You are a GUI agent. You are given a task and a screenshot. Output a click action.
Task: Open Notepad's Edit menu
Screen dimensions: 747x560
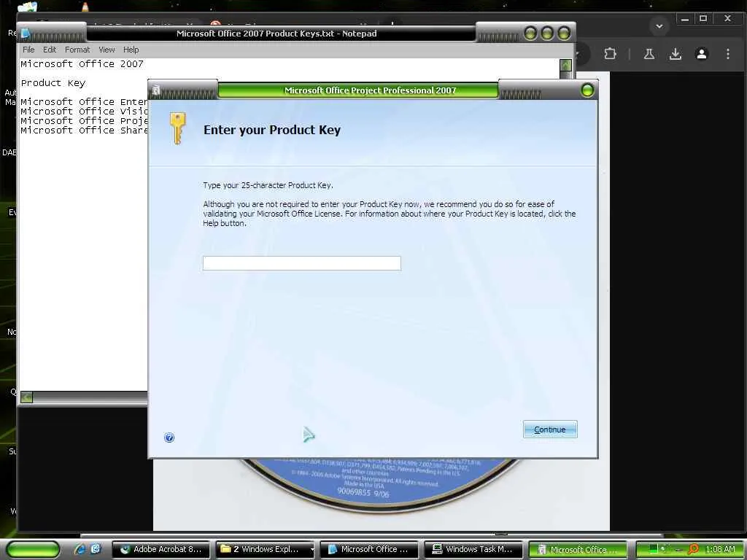50,50
